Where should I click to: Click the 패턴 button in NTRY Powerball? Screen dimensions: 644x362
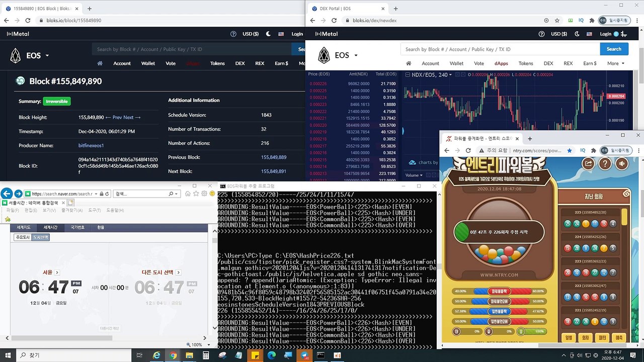coord(602,337)
